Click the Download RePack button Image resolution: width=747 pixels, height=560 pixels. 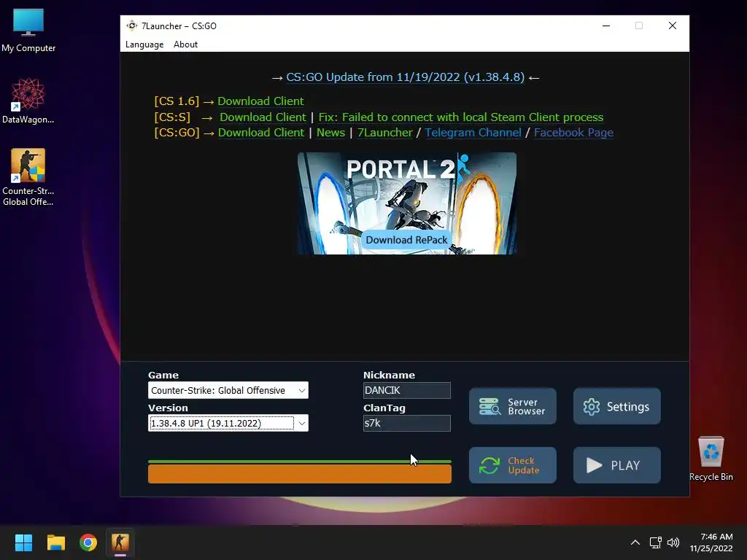pyautogui.click(x=406, y=239)
